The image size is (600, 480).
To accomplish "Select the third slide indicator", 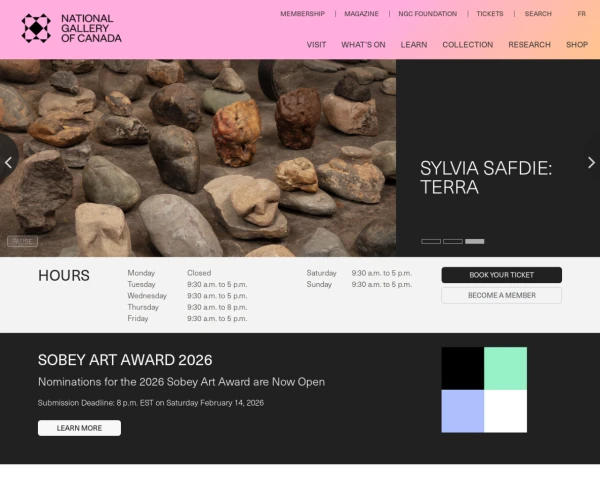I will (475, 241).
